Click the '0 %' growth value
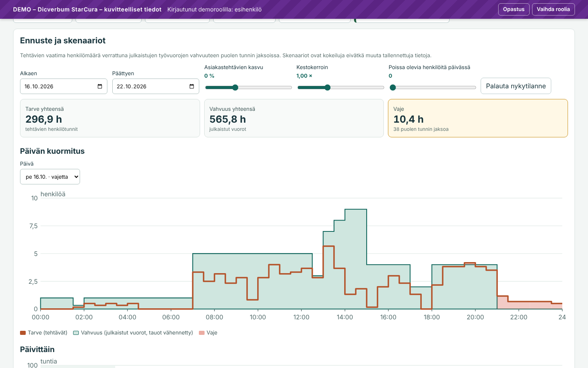 point(209,76)
